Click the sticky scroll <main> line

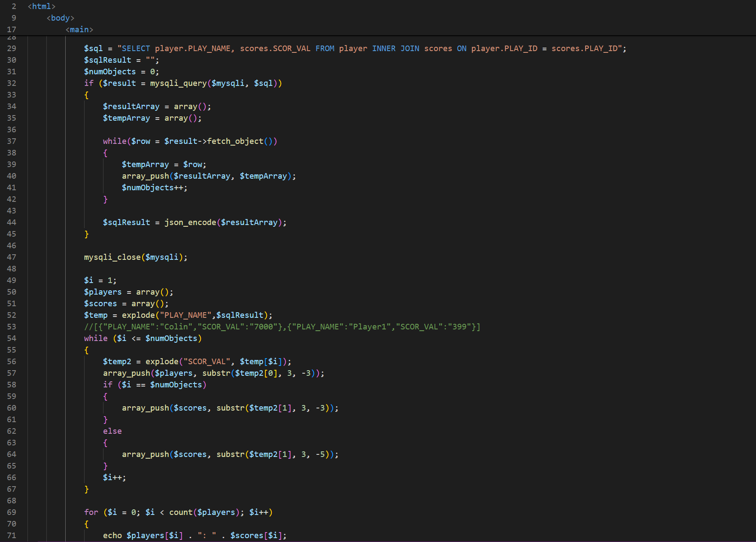pyautogui.click(x=79, y=30)
